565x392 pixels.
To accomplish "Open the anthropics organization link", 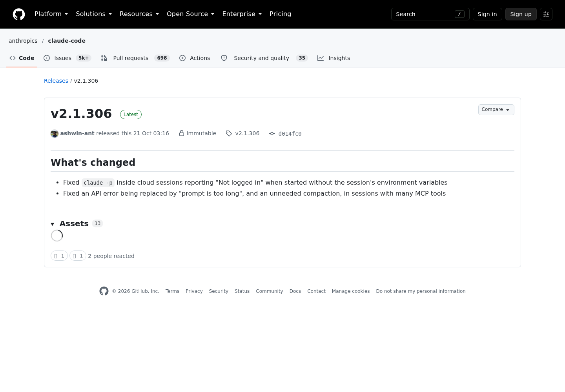I will pyautogui.click(x=23, y=41).
